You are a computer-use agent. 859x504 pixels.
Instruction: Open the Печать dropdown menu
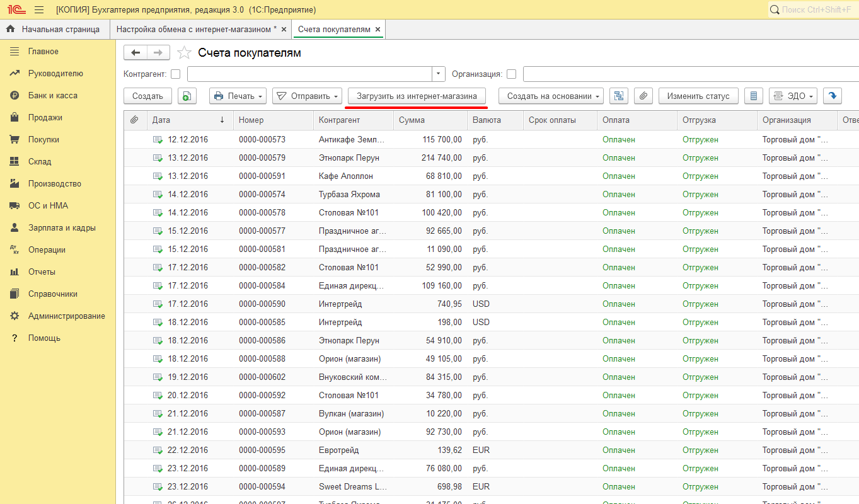click(238, 96)
